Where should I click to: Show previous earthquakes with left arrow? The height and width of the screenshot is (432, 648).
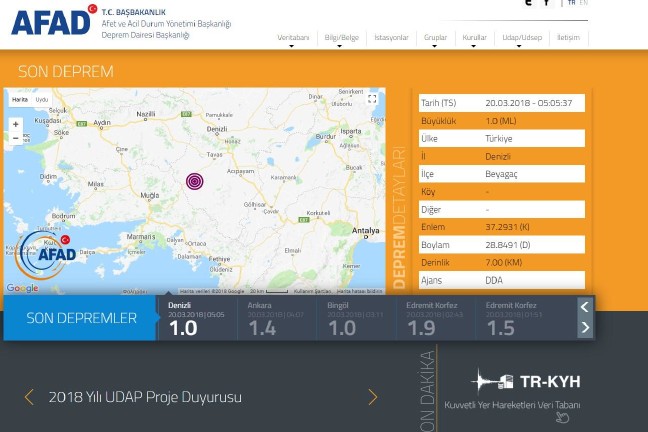[585, 307]
